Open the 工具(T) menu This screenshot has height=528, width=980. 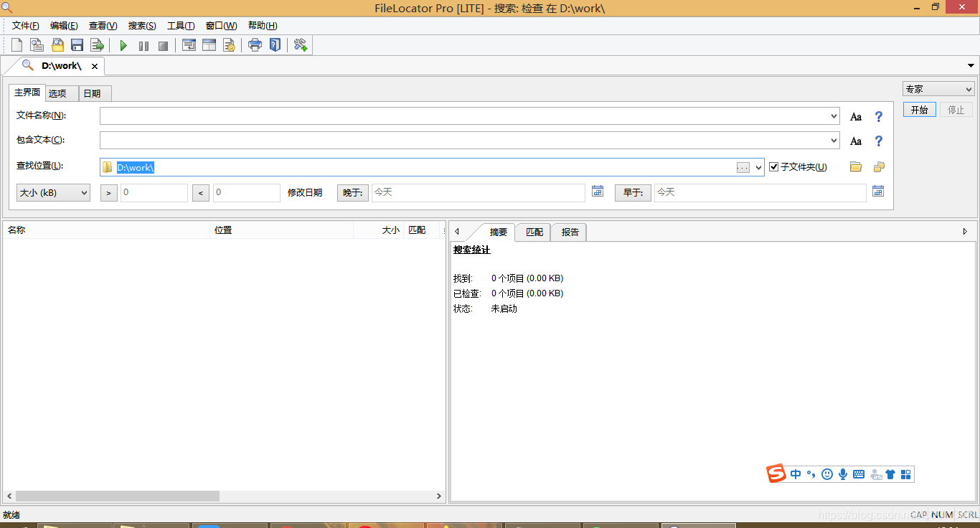tap(181, 26)
